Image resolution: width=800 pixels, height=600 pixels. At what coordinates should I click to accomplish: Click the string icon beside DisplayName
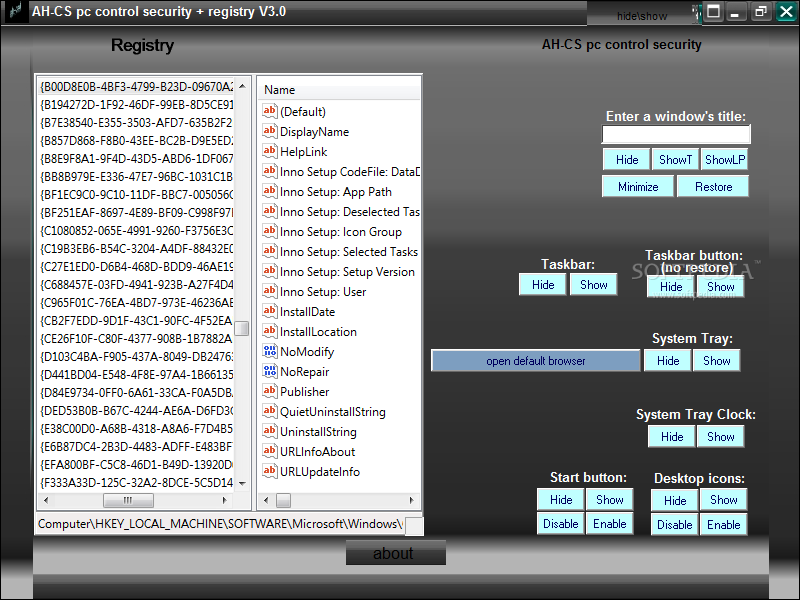pyautogui.click(x=269, y=131)
